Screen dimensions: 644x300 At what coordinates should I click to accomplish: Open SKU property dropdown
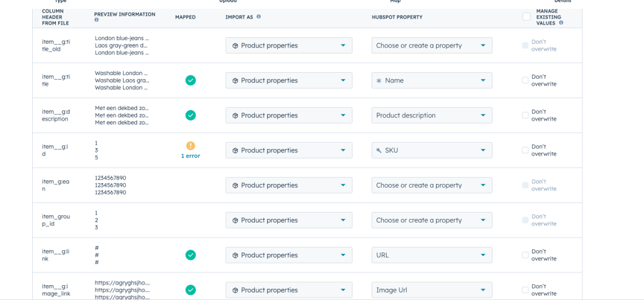pyautogui.click(x=432, y=150)
